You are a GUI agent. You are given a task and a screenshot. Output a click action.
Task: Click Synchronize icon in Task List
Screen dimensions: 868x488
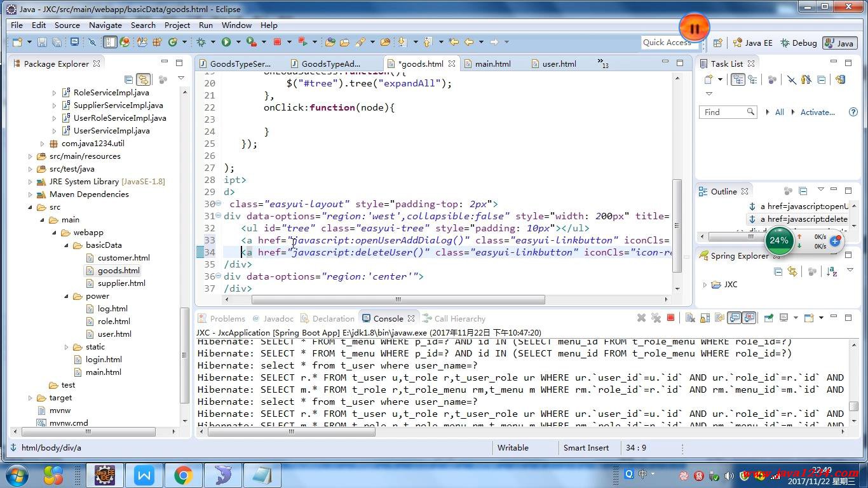[840, 79]
